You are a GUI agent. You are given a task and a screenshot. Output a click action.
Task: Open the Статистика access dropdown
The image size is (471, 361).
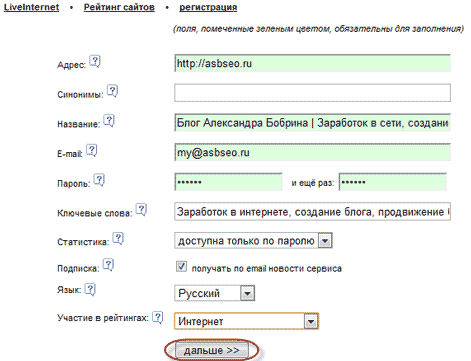click(253, 241)
